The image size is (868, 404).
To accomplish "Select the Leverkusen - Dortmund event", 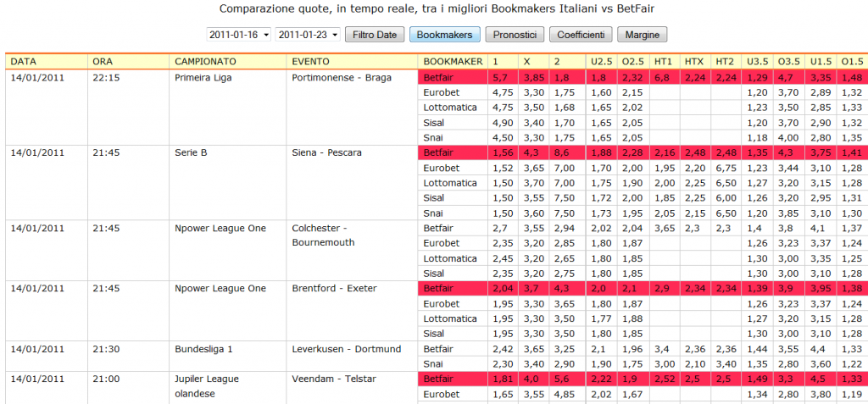I will pos(347,349).
